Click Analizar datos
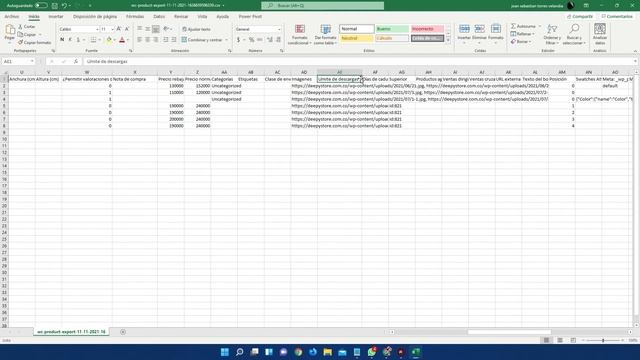The height and width of the screenshot is (360, 640). coord(600,34)
